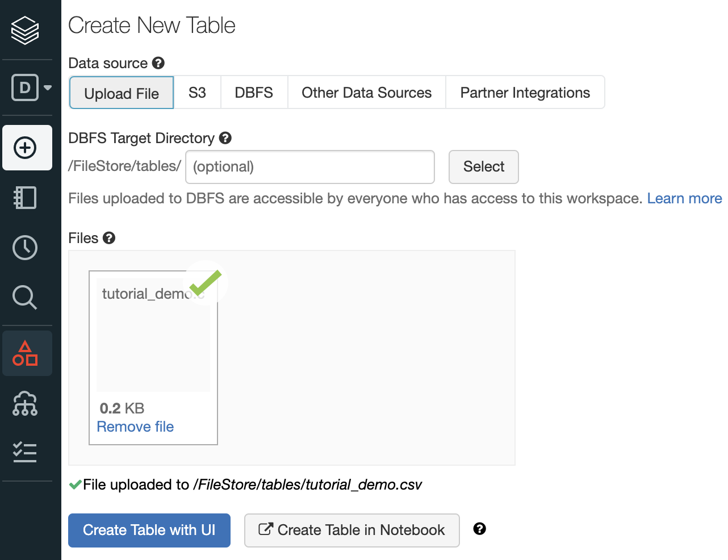Open the Partner Integrations tab
728x560 pixels.
[x=525, y=92]
